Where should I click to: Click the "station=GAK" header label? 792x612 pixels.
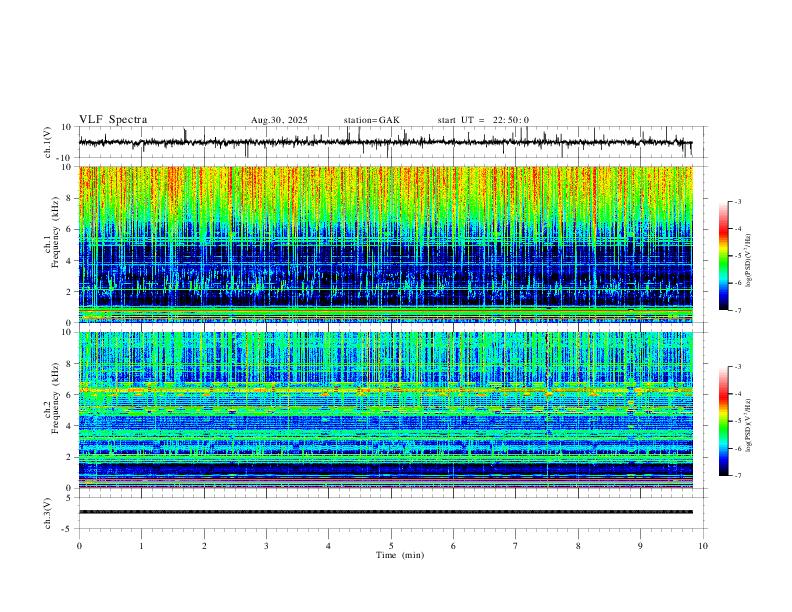[371, 120]
